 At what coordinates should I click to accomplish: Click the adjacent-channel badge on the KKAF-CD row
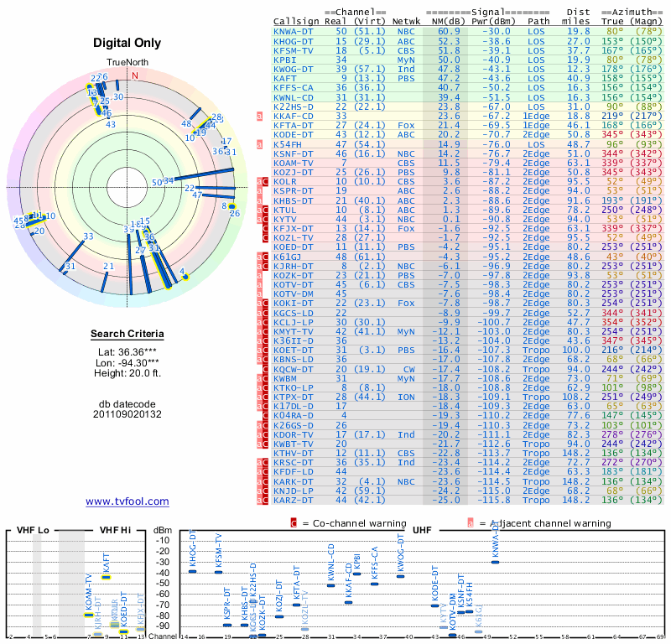[x=259, y=116]
